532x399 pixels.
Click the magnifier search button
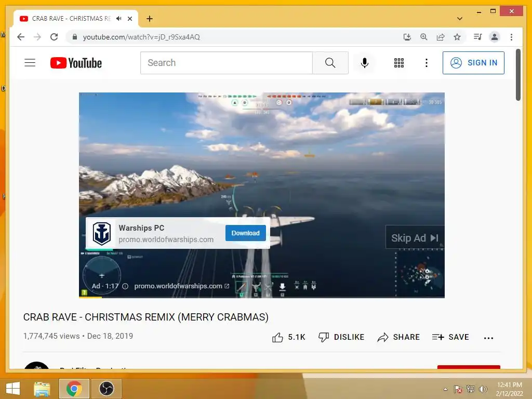[x=330, y=63]
